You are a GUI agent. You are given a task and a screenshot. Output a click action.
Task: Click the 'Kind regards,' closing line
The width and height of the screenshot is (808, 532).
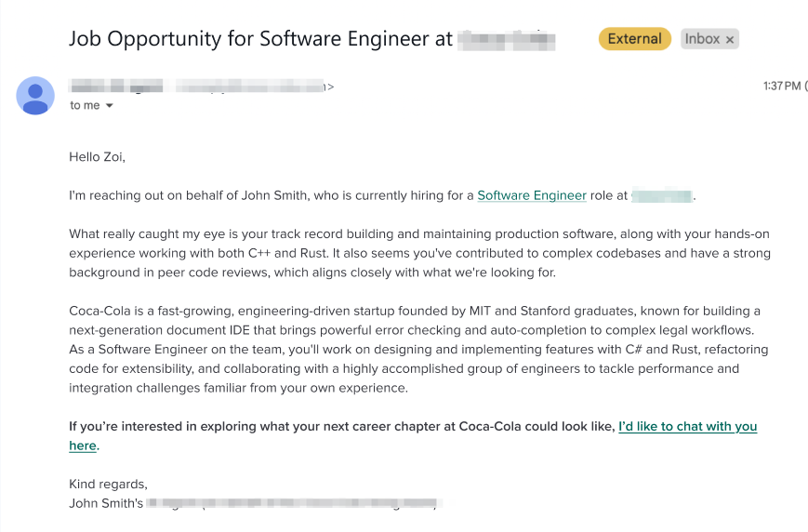[x=108, y=484]
